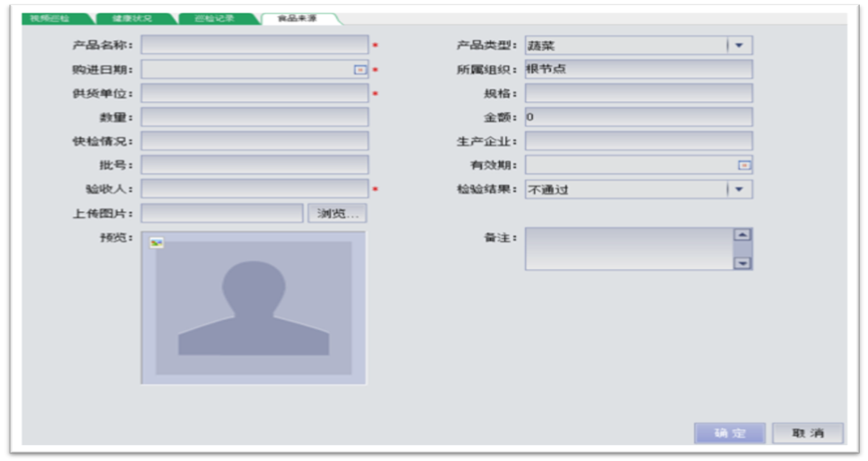Click the 生产企业 input field

pos(638,141)
